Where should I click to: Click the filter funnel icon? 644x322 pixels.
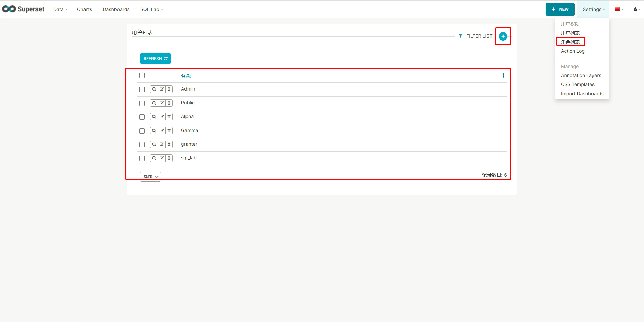click(460, 36)
